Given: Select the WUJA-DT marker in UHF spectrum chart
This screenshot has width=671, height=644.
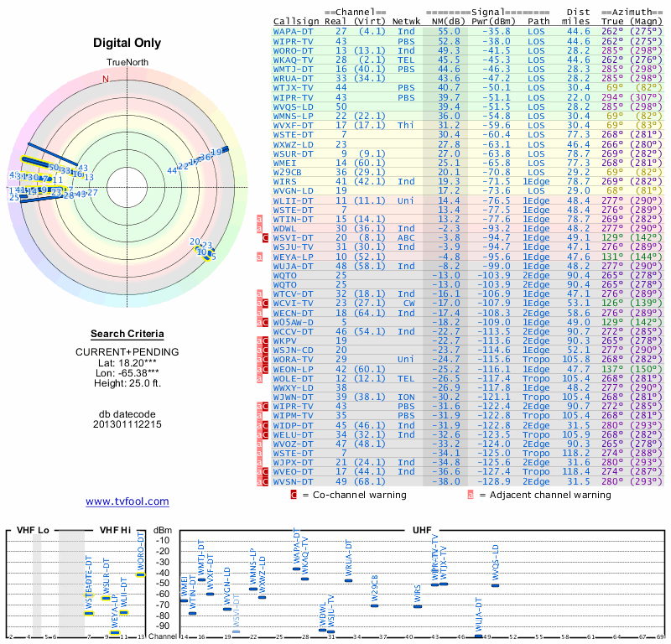Looking at the screenshot, I should 478,636.
